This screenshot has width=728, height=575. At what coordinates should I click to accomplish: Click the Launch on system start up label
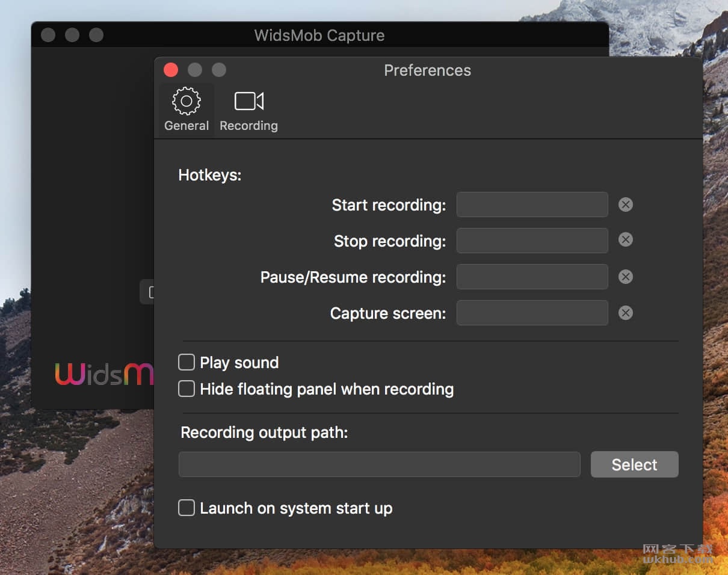tap(296, 508)
